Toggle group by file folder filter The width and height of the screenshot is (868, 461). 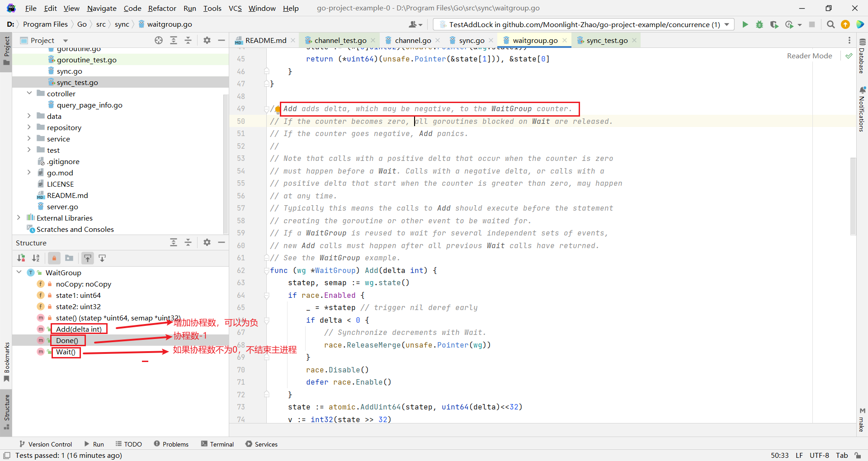coord(69,258)
